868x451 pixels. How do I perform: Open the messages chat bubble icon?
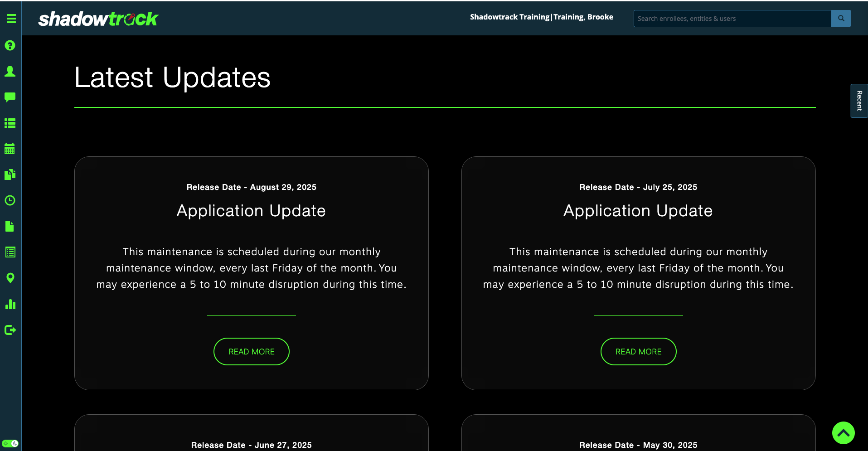click(10, 97)
